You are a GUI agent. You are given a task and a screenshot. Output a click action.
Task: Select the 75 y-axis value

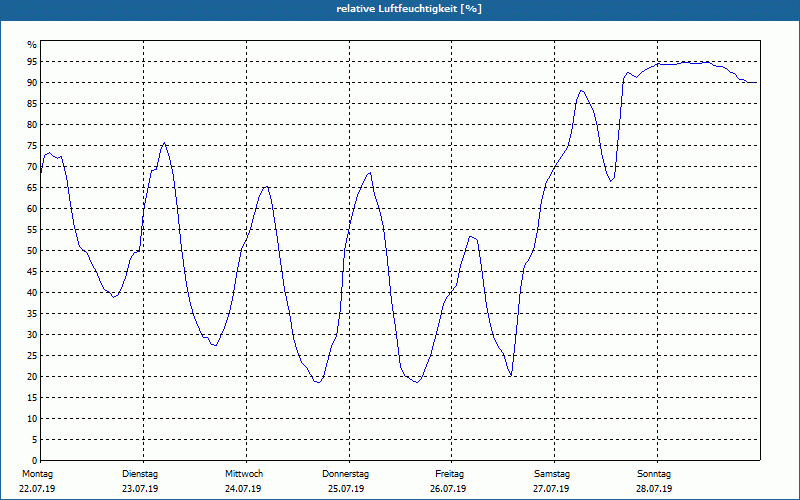click(x=32, y=146)
